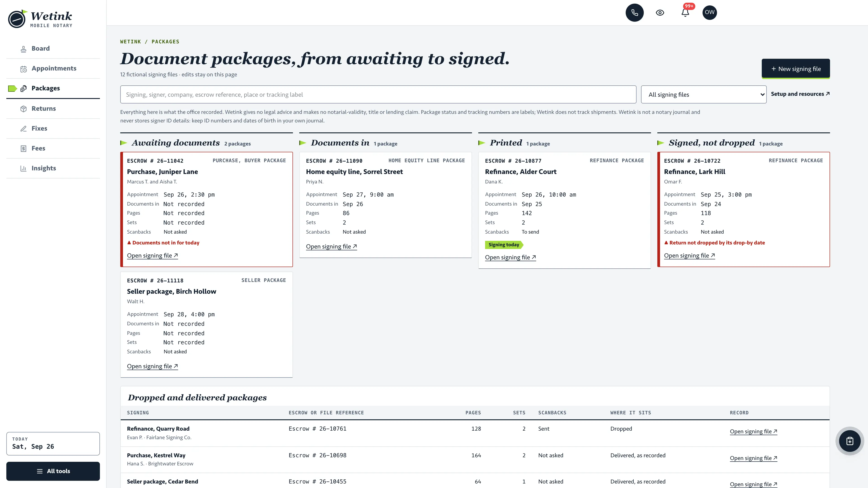Go to Board in sidebar
868x488 pixels.
[53, 49]
